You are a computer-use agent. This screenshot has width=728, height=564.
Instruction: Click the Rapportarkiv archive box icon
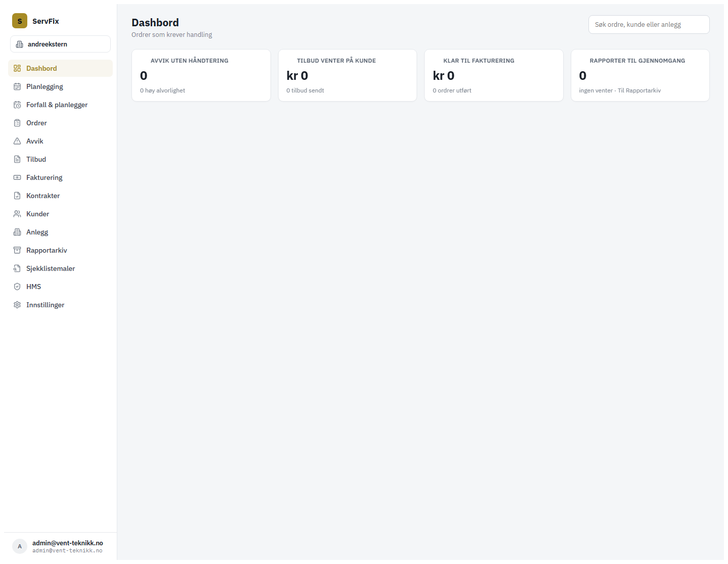(17, 250)
